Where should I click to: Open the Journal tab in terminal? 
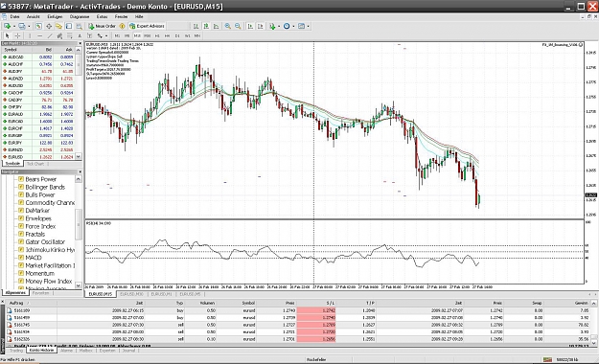pyautogui.click(x=128, y=351)
